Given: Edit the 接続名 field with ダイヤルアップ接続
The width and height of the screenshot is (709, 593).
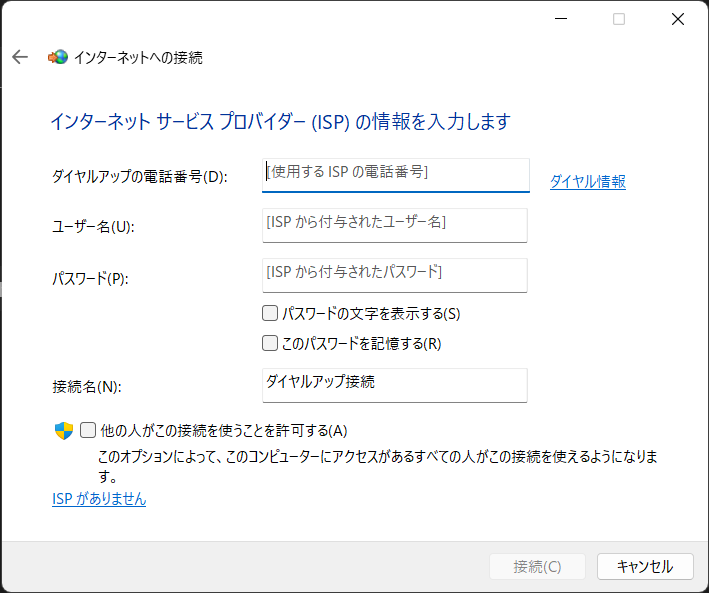Looking at the screenshot, I should [395, 385].
